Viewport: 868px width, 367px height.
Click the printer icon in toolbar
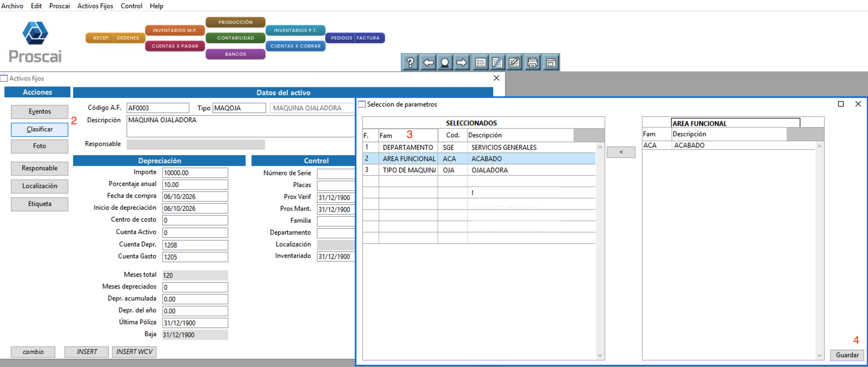coord(533,63)
